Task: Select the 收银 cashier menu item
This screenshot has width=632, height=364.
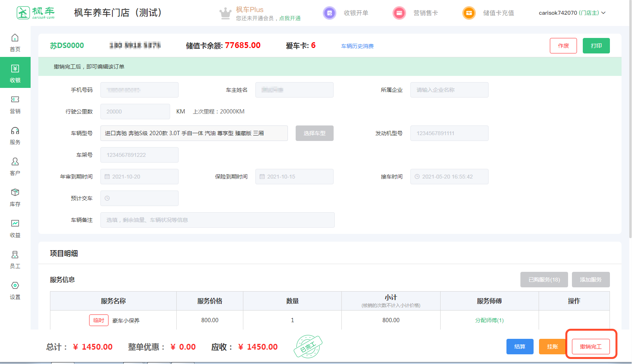Action: click(15, 73)
